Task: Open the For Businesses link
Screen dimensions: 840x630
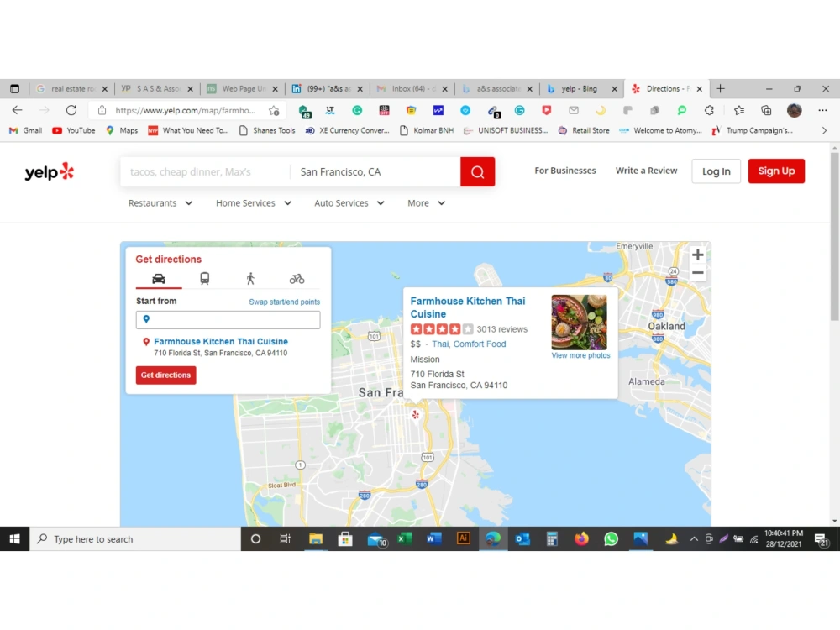Action: [565, 171]
